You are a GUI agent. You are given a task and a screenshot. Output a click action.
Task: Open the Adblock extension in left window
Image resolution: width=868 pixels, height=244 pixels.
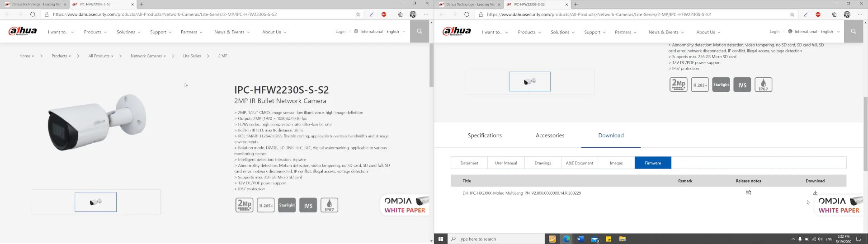pyautogui.click(x=384, y=14)
